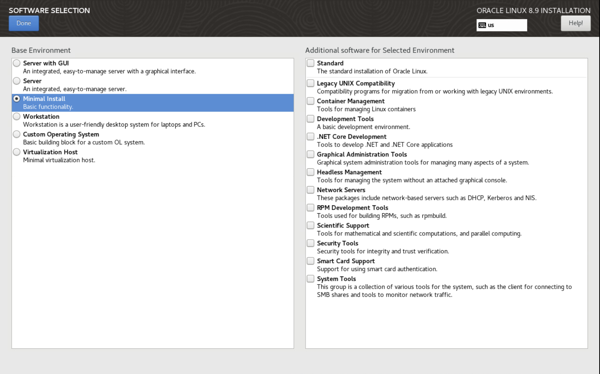Check .NET Core Development
This screenshot has width=600, height=374.
tap(311, 136)
